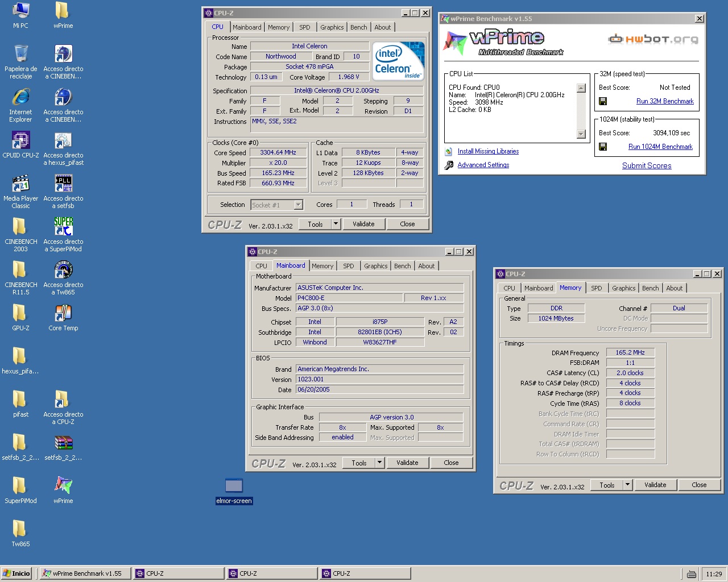
Task: Select About tab in Memory CPU-Z window
Action: coord(674,288)
